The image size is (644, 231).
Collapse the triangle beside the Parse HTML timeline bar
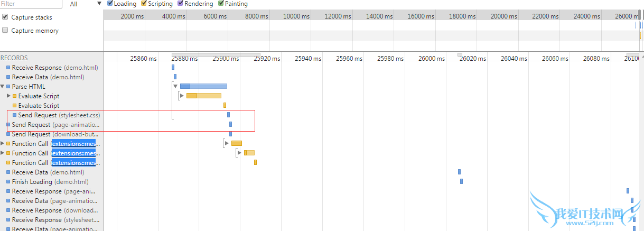(x=175, y=86)
